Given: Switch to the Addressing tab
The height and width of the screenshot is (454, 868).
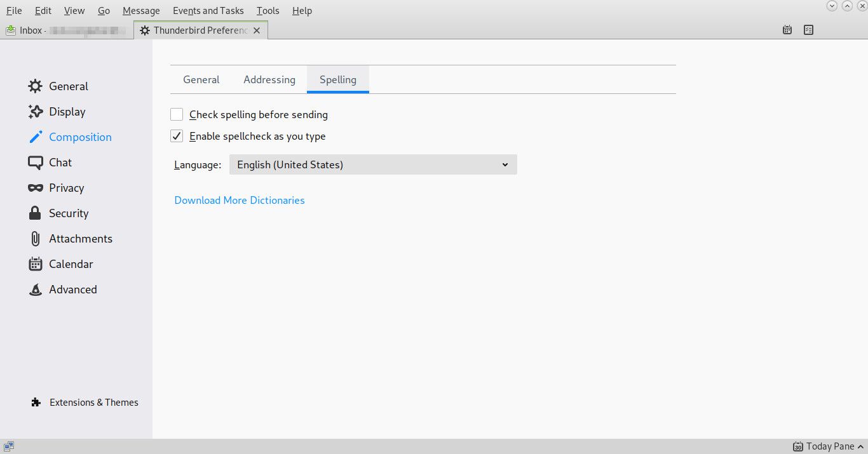Looking at the screenshot, I should tap(269, 79).
